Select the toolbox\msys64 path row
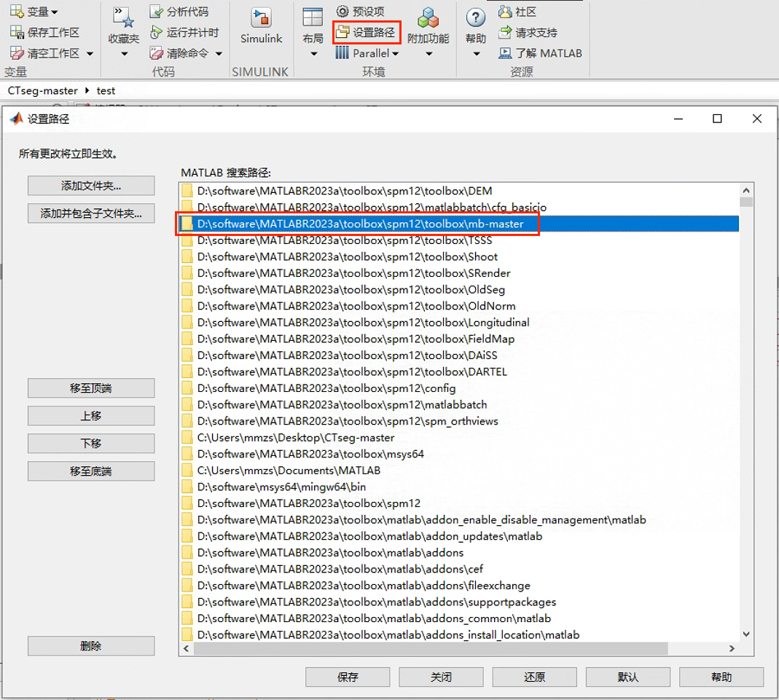 (459, 454)
